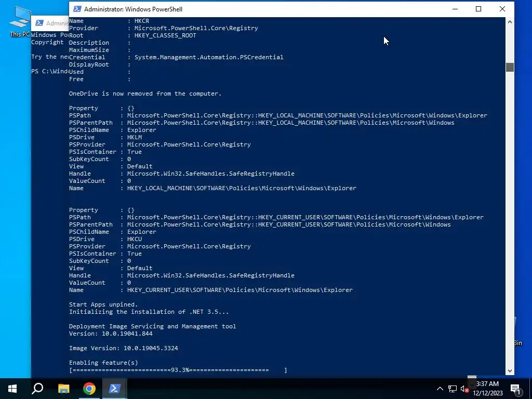The width and height of the screenshot is (532, 399).
Task: Click the date 12/12/2023 in tray
Action: pos(488,393)
